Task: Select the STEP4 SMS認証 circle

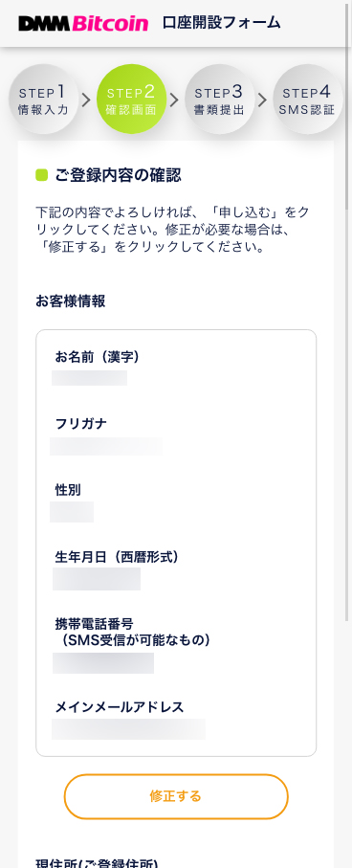Action: (x=307, y=100)
